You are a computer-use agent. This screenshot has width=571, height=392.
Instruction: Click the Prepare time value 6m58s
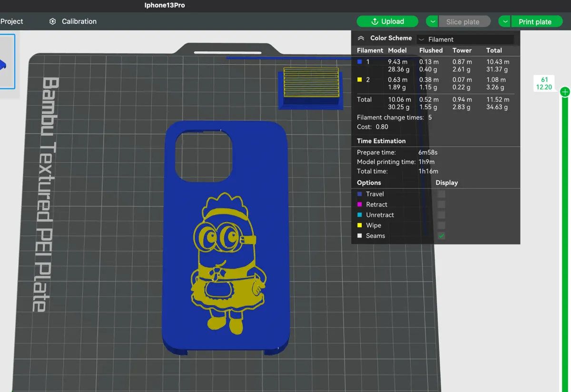pyautogui.click(x=428, y=152)
